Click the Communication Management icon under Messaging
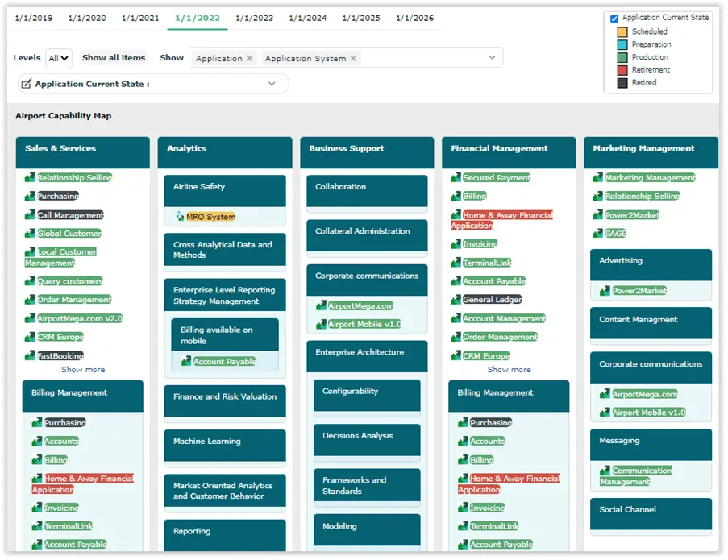Screen dimensions: 728x560 [605, 470]
